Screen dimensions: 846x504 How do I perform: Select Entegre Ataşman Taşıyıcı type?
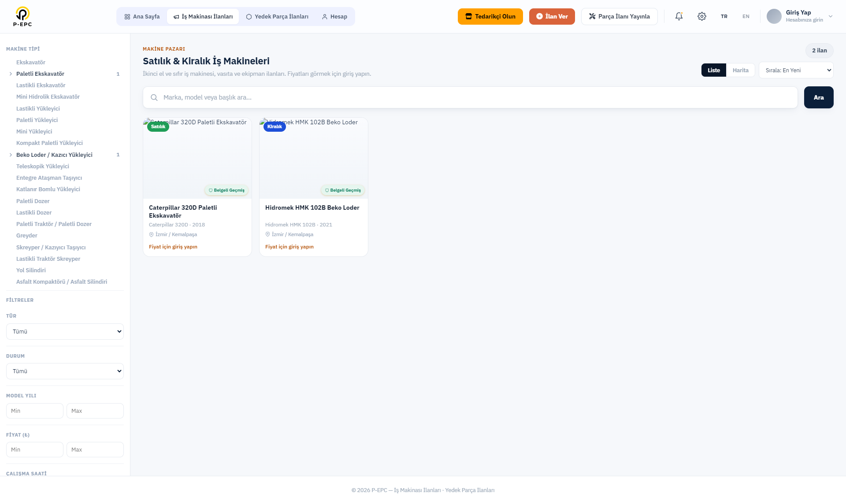(49, 178)
